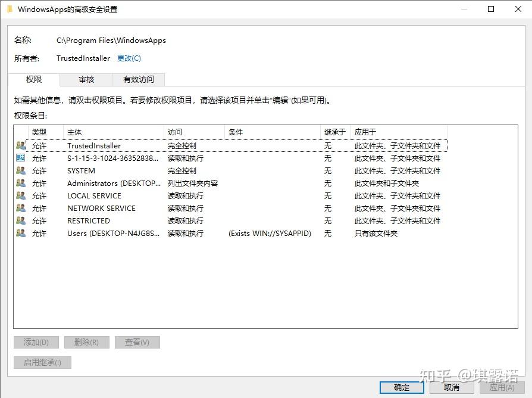Sort by the 类型 column header
532x398 pixels.
[x=46, y=132]
